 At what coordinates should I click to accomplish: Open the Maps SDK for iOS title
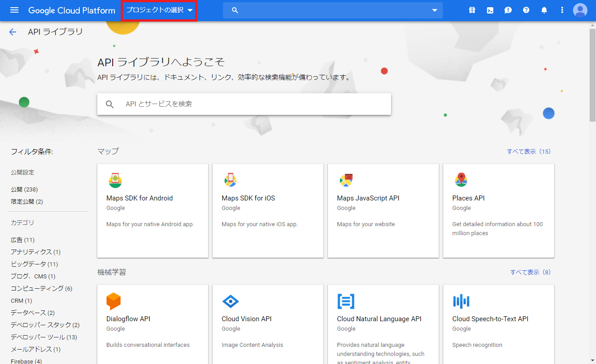coord(248,198)
